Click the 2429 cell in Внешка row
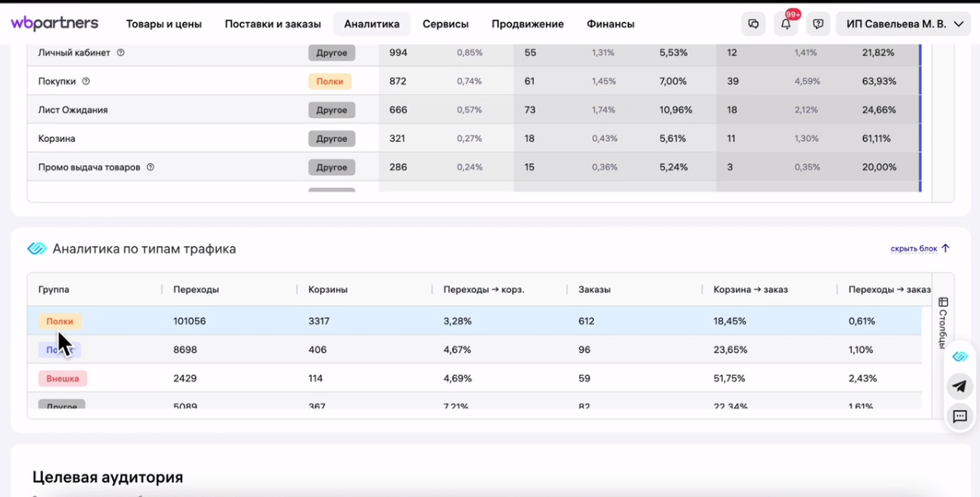The image size is (980, 497). pos(185,378)
